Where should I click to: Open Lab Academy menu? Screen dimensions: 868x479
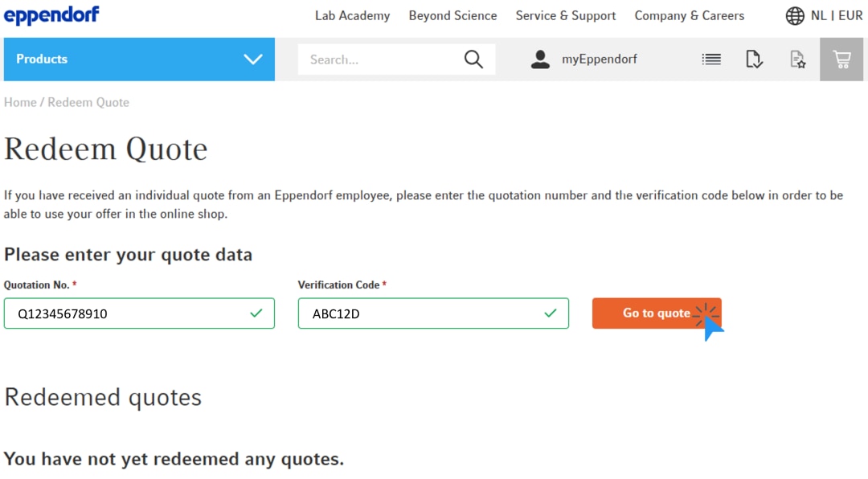(352, 16)
